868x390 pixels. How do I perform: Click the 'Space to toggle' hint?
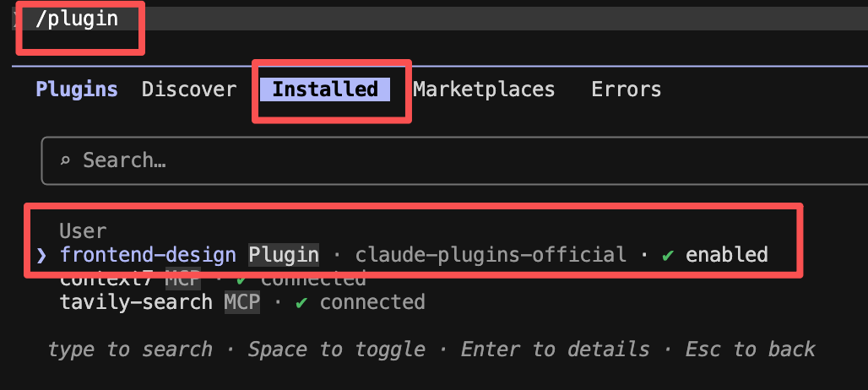tap(337, 349)
